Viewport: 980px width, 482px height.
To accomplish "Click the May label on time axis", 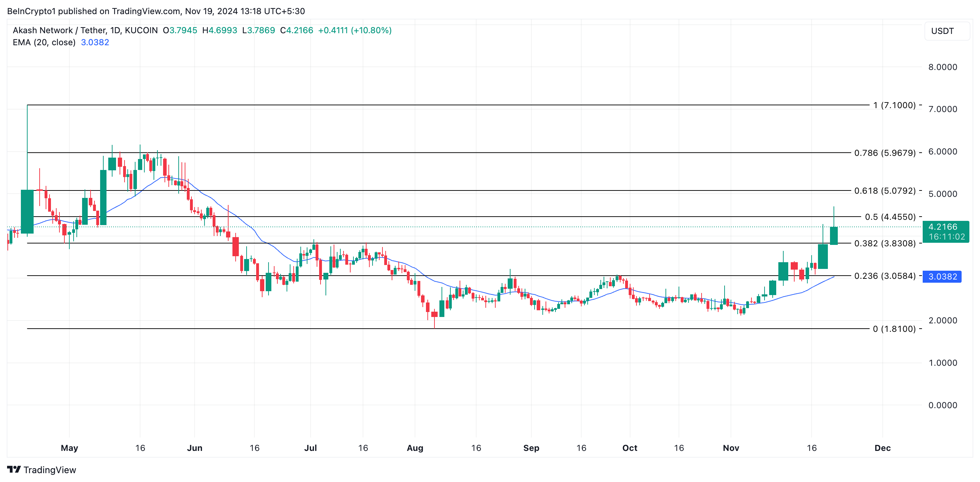I will coord(69,448).
